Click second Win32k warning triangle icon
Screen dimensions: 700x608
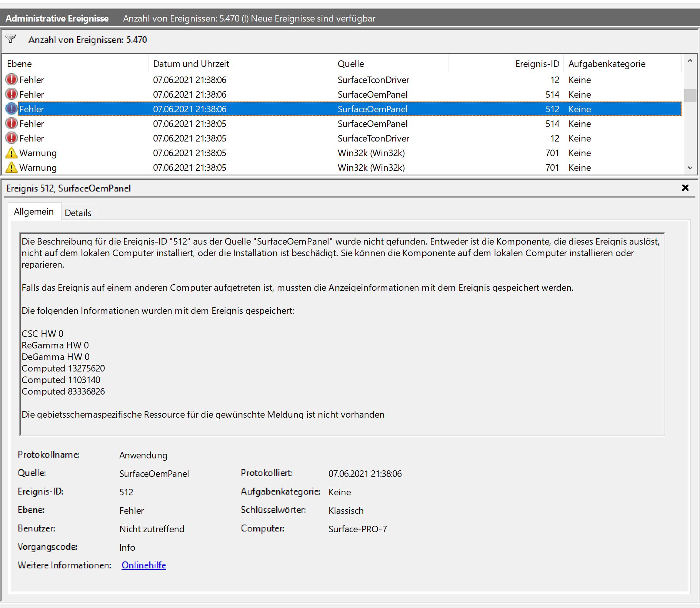[12, 167]
